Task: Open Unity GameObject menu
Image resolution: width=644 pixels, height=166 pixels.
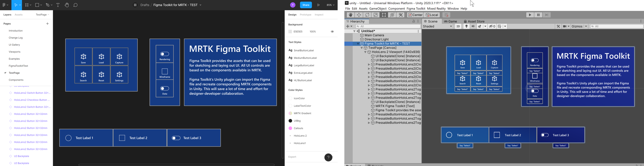Action: tap(378, 9)
